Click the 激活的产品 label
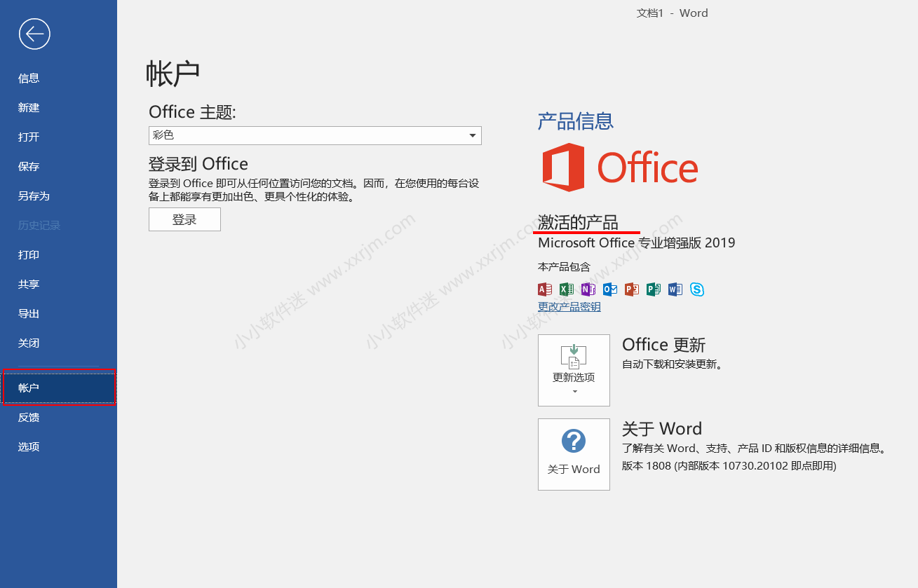 (x=578, y=222)
